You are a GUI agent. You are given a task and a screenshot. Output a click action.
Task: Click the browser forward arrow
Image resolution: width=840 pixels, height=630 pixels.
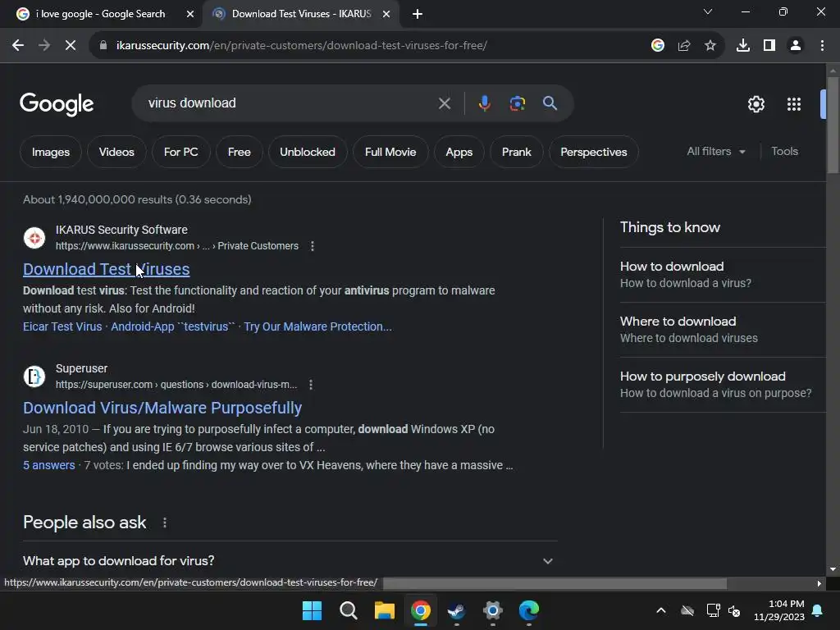point(44,46)
